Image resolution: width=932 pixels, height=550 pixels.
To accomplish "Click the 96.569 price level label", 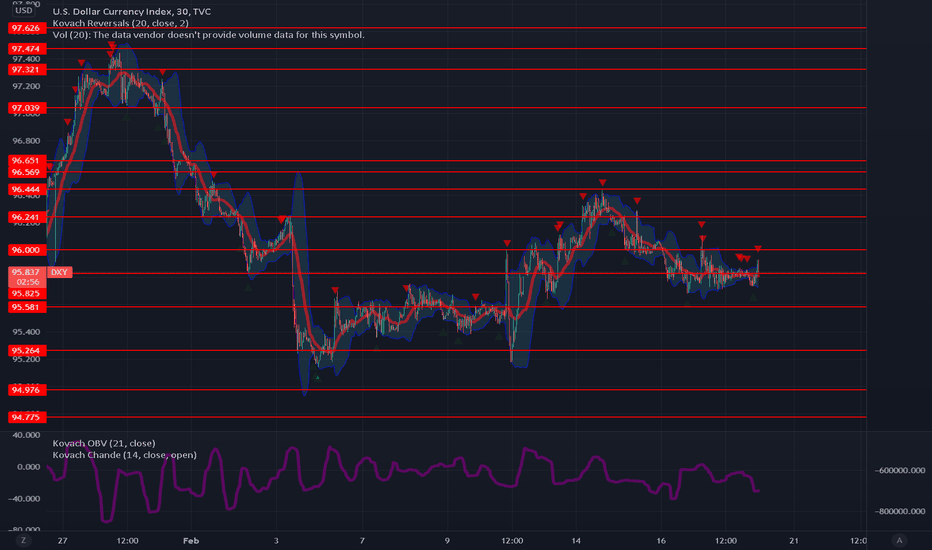I will tap(27, 172).
